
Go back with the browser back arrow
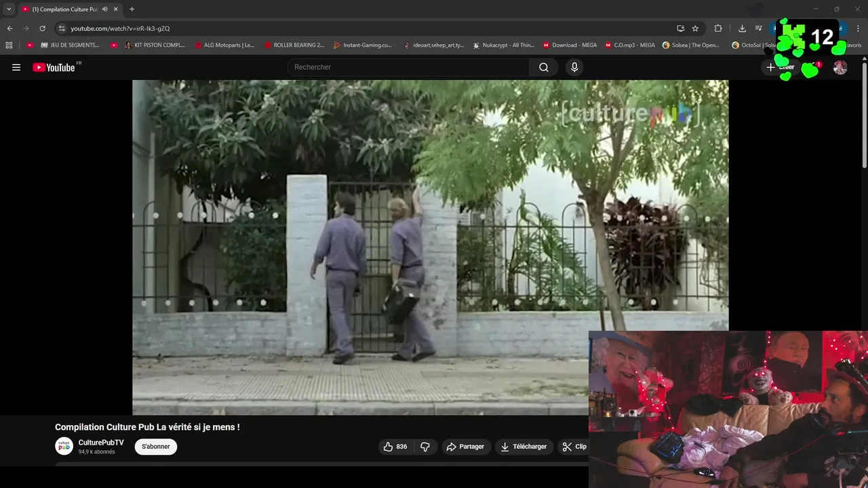(9, 28)
